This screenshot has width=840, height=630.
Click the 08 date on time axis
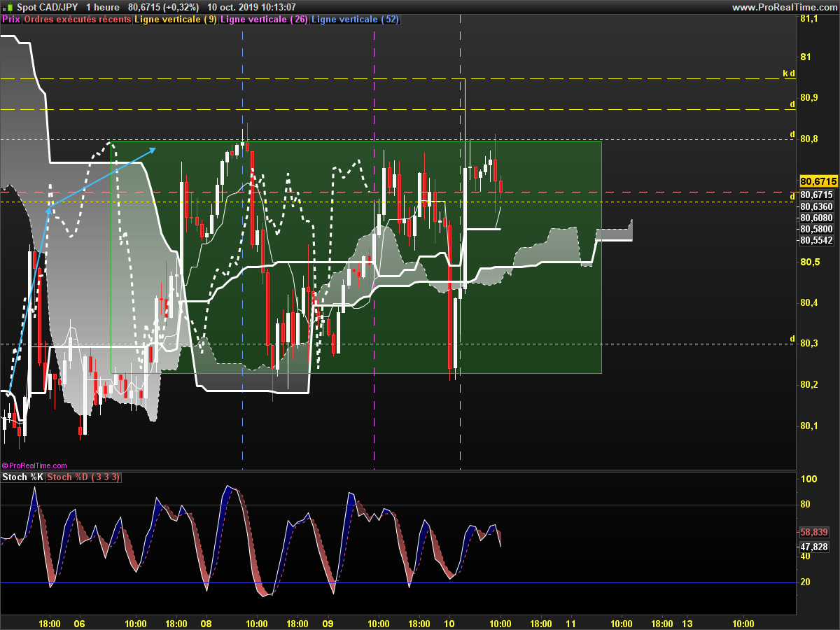[206, 623]
